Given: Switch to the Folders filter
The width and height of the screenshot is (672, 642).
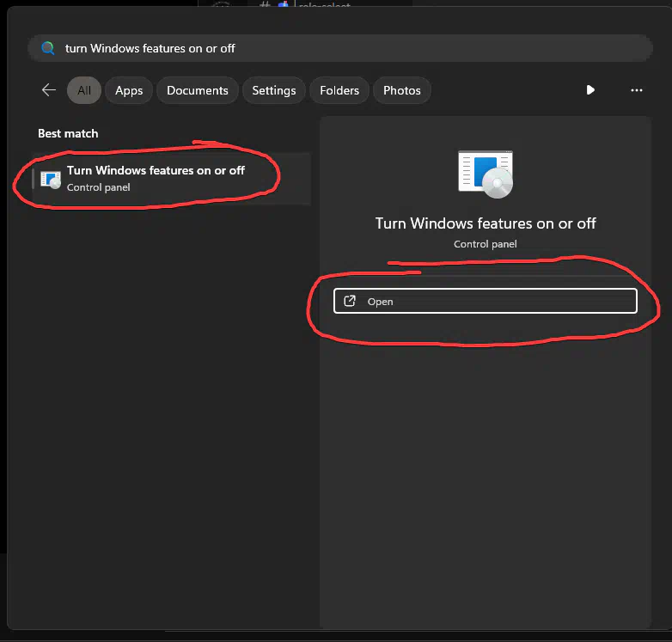Looking at the screenshot, I should (339, 90).
